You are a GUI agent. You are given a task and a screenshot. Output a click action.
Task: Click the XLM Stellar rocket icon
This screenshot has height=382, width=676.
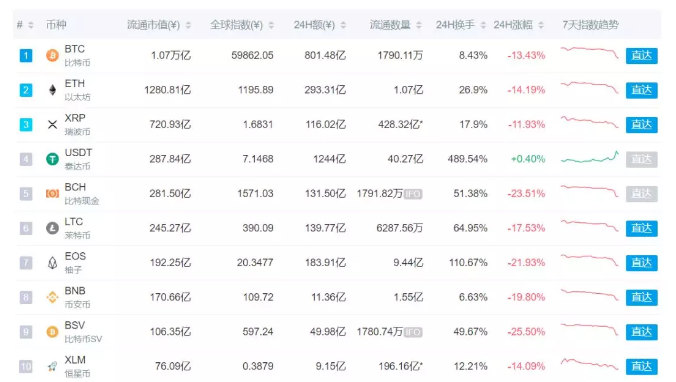tap(52, 366)
